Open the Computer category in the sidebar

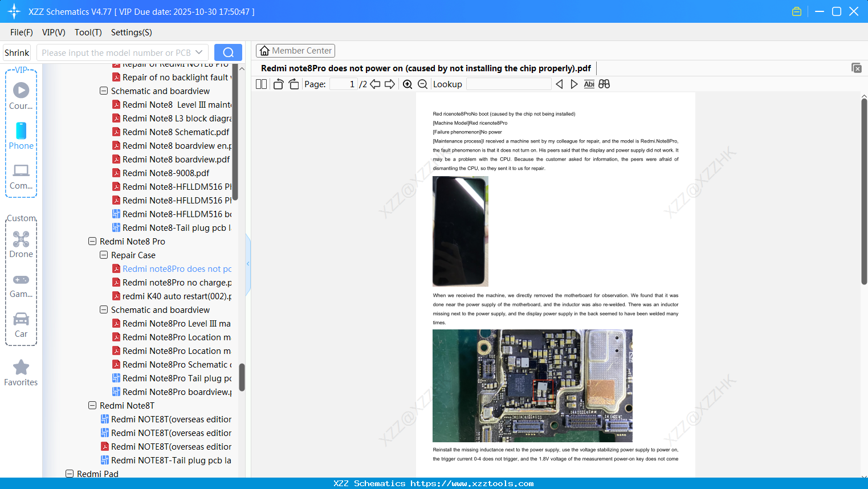(x=21, y=176)
